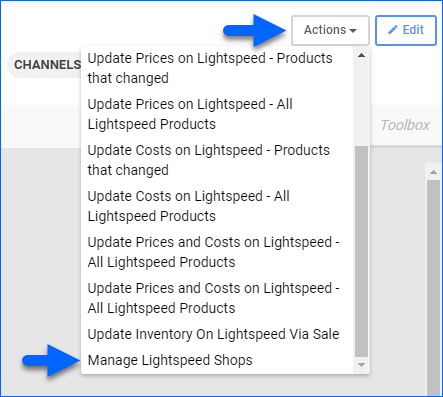Click the Edit button
443x397 pixels.
point(406,30)
